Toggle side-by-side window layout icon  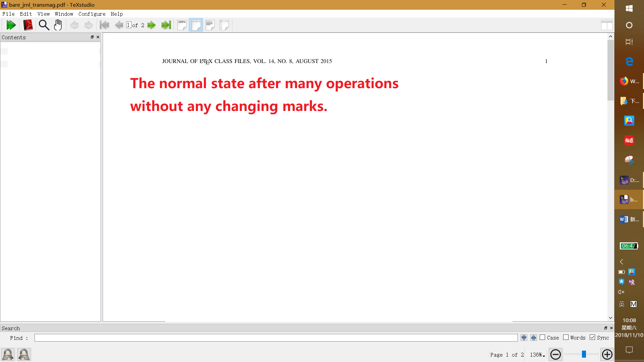pyautogui.click(x=607, y=25)
